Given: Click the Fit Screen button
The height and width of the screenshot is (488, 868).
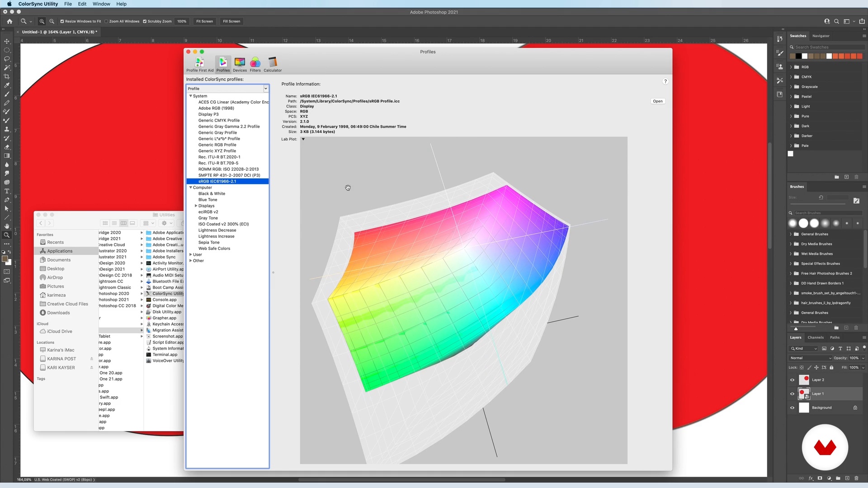Looking at the screenshot, I should 204,21.
